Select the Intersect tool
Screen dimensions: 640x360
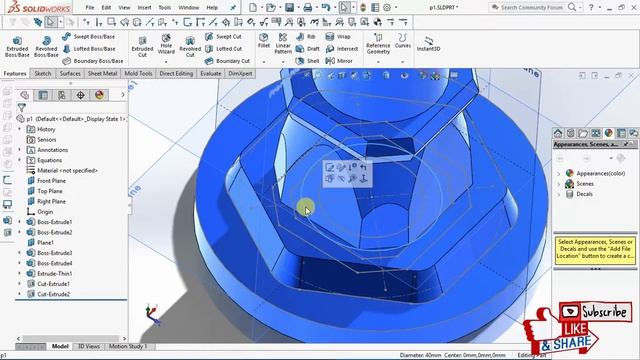click(342, 49)
